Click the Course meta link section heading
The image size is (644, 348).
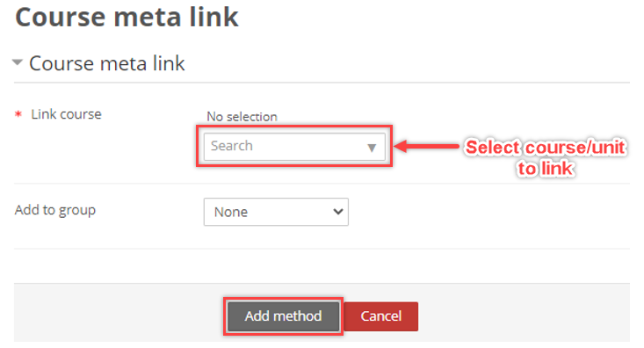[x=107, y=63]
